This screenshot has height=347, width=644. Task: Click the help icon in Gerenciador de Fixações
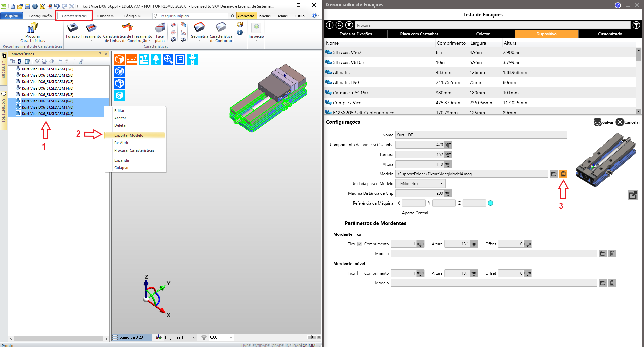coord(618,5)
